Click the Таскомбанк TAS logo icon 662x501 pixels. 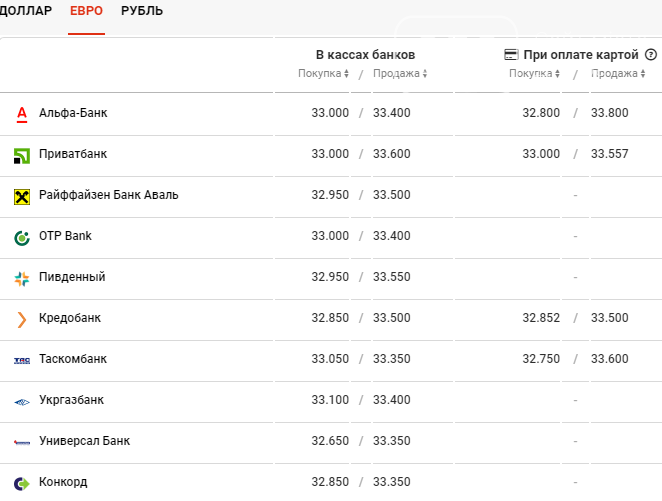point(22,360)
